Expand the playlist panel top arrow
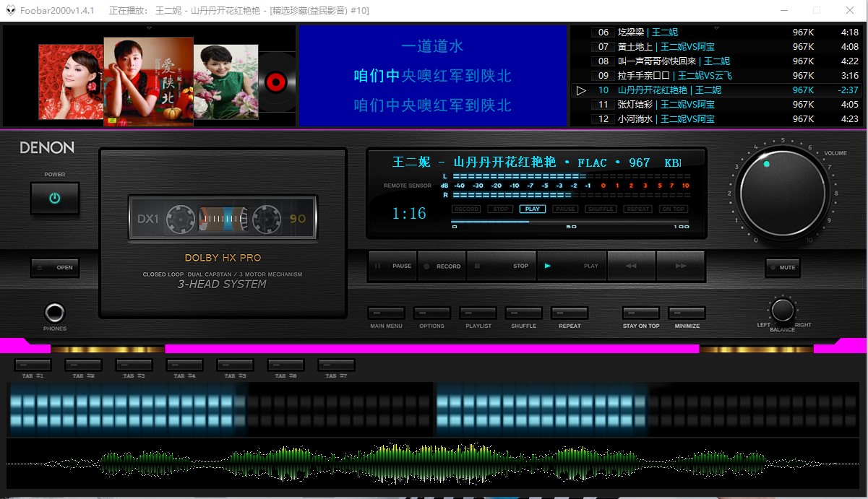This screenshot has width=868, height=499. pyautogui.click(x=716, y=27)
